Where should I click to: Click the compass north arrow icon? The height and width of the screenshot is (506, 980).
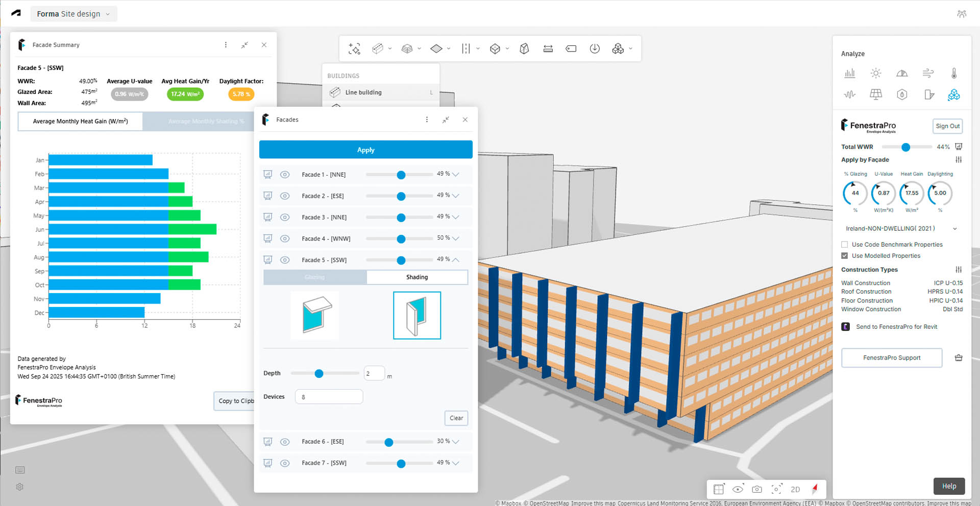(x=815, y=489)
